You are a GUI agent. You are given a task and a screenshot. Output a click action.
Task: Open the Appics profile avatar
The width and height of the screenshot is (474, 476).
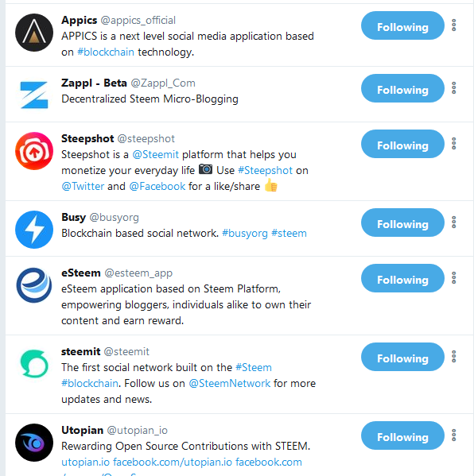click(34, 33)
